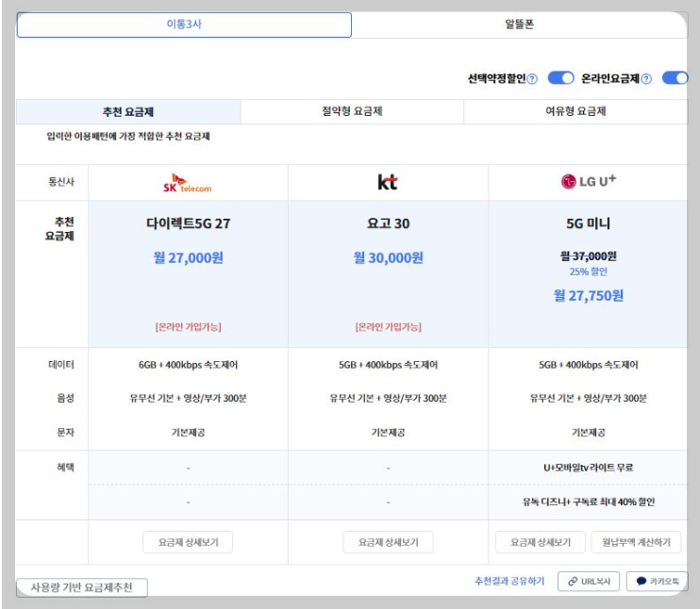Click the 통신사 row header
700x609 pixels.
tap(61, 182)
